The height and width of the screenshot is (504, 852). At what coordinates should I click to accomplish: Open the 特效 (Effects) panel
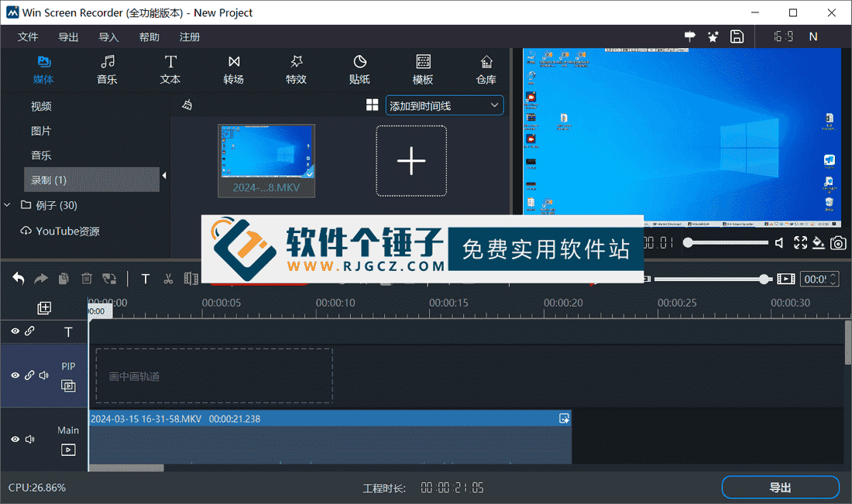(296, 70)
